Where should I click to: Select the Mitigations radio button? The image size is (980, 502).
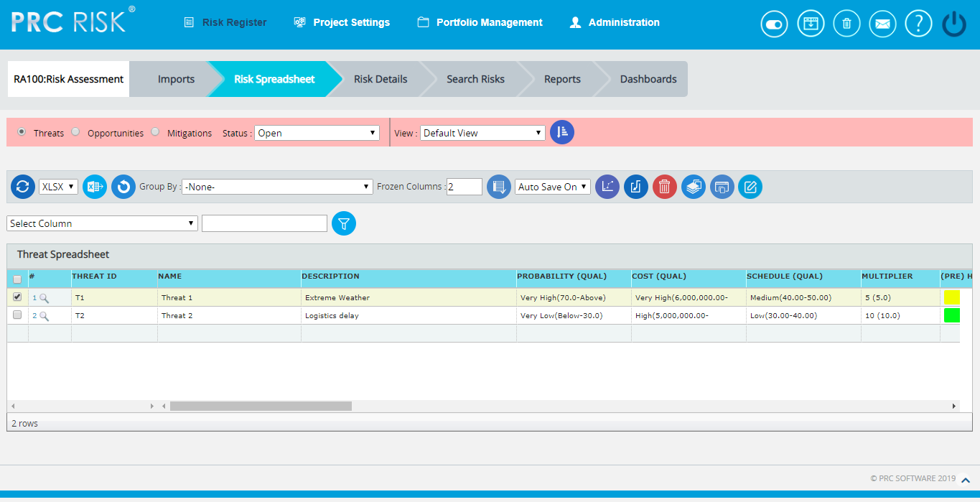155,132
